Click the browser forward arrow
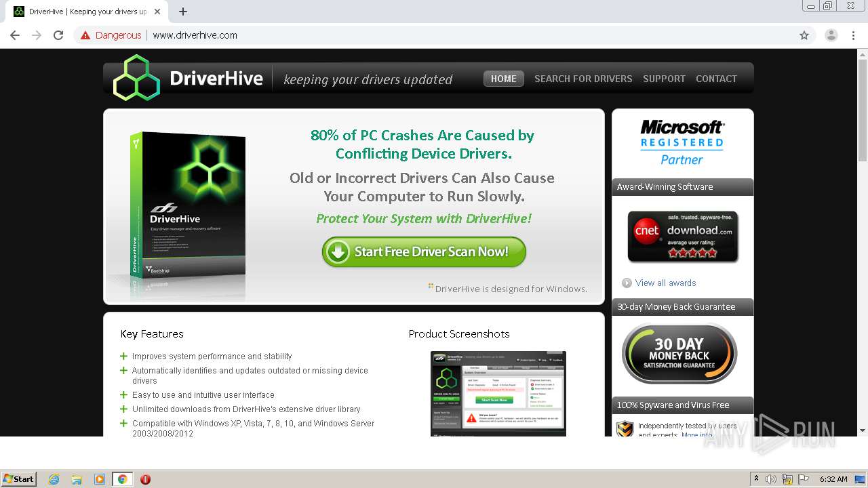The width and height of the screenshot is (868, 488). click(37, 35)
